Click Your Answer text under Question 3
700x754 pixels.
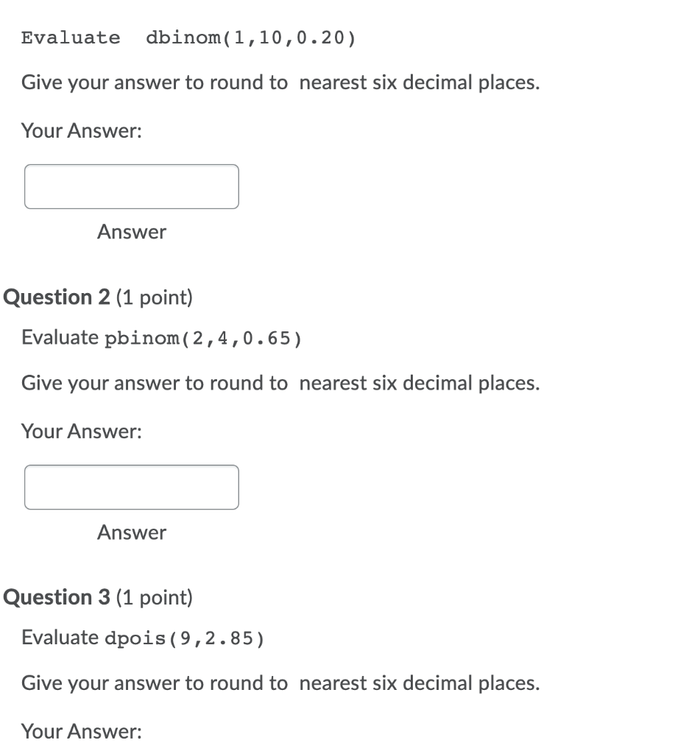[x=81, y=730]
